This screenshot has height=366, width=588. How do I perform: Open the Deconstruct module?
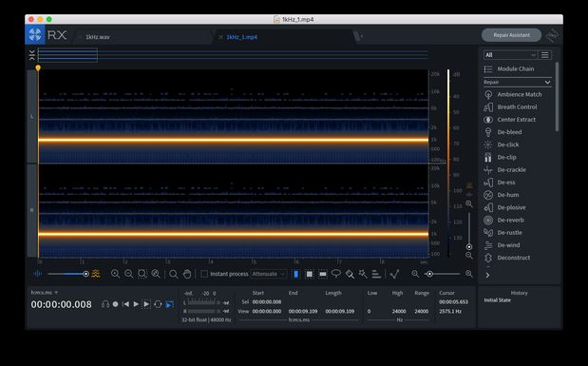click(x=507, y=258)
